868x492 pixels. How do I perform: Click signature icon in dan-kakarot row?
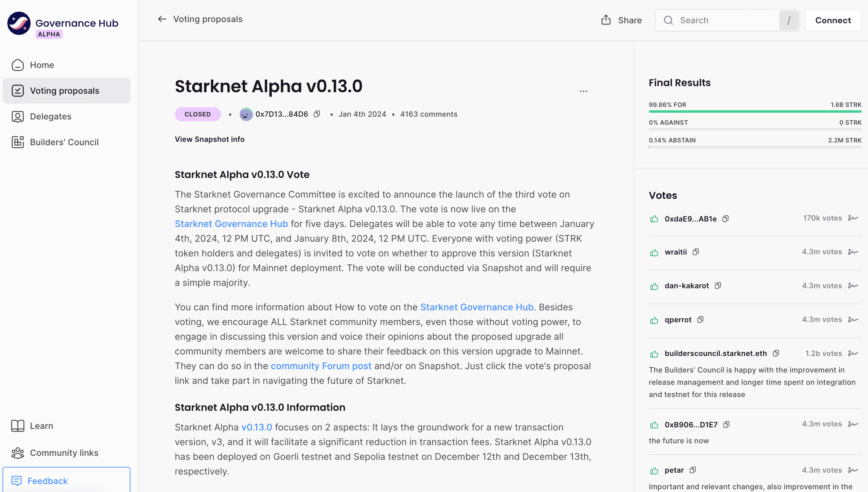pos(853,286)
